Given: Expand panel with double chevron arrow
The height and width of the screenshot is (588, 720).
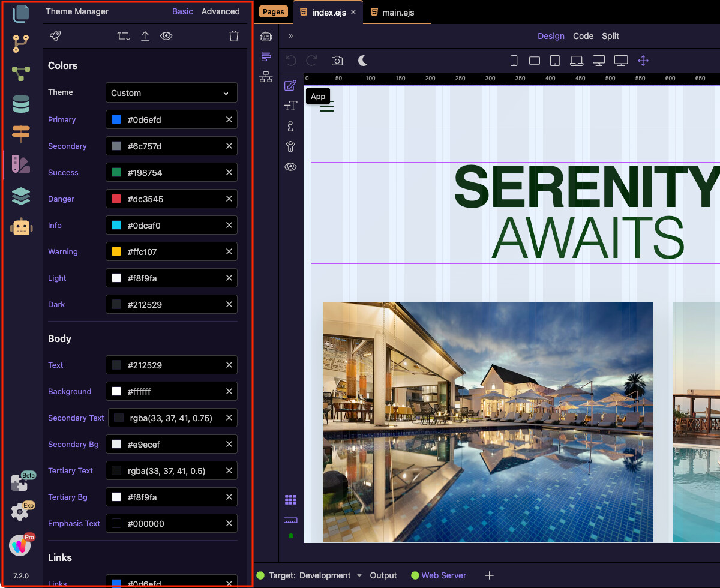Looking at the screenshot, I should coord(290,36).
